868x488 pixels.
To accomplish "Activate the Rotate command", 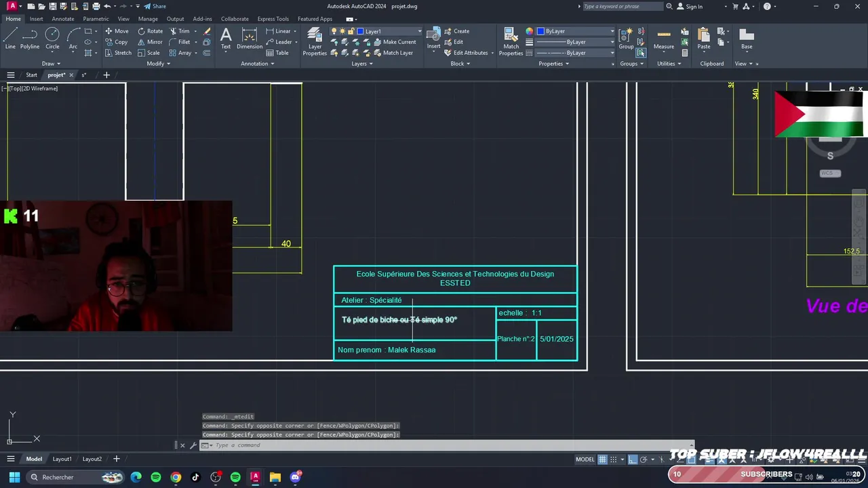I will click(151, 31).
